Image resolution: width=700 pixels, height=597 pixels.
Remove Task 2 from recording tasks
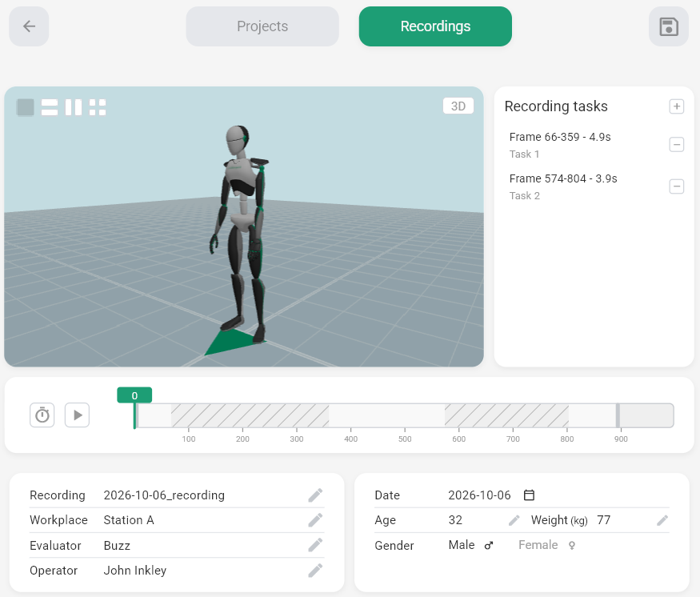click(676, 186)
